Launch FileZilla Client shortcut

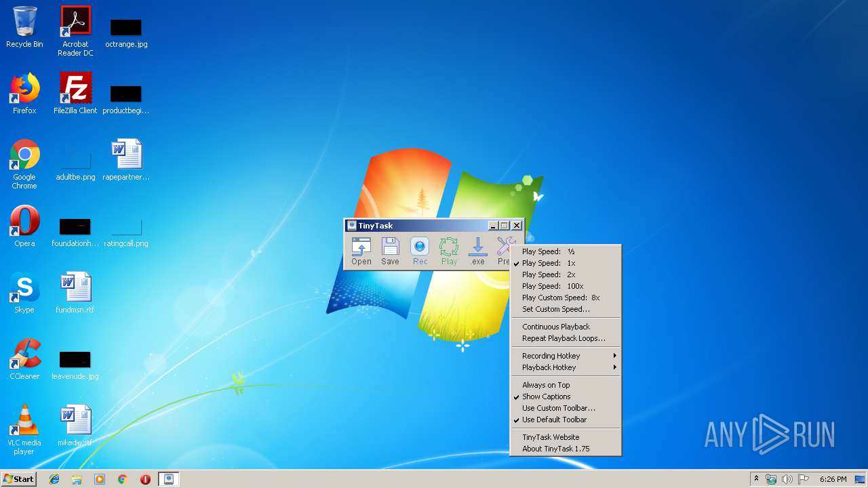point(75,94)
